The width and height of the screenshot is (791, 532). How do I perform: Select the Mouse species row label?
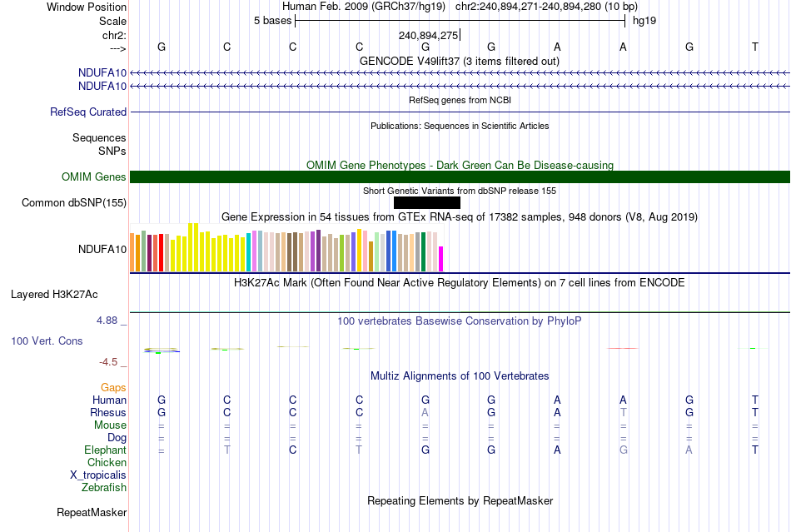tap(110, 425)
